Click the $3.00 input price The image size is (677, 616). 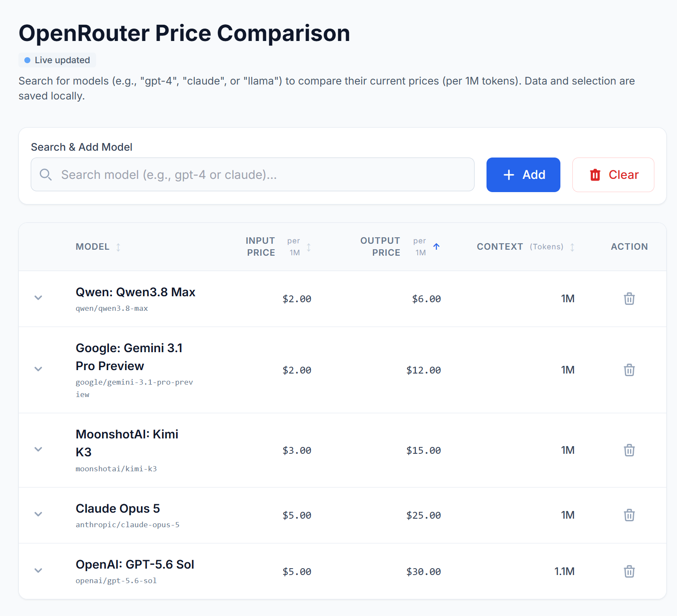[x=297, y=450]
